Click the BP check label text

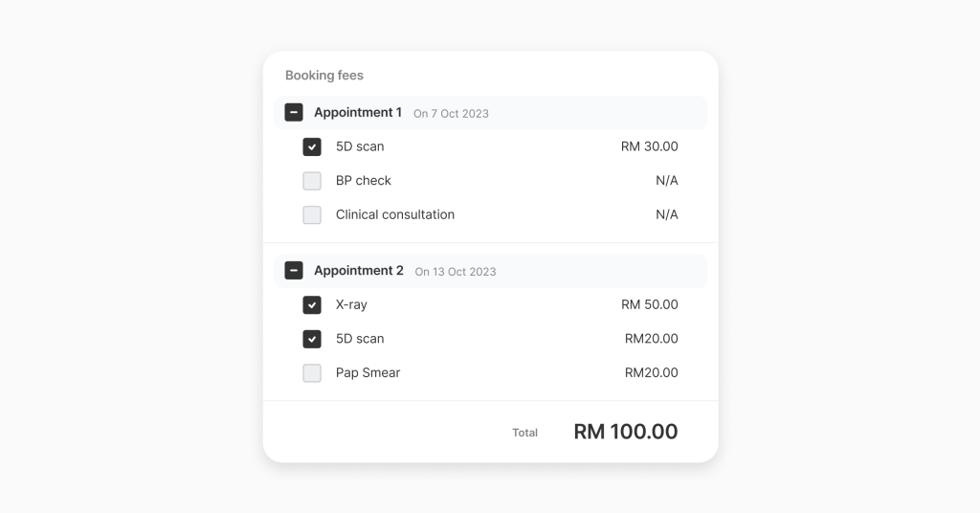363,181
